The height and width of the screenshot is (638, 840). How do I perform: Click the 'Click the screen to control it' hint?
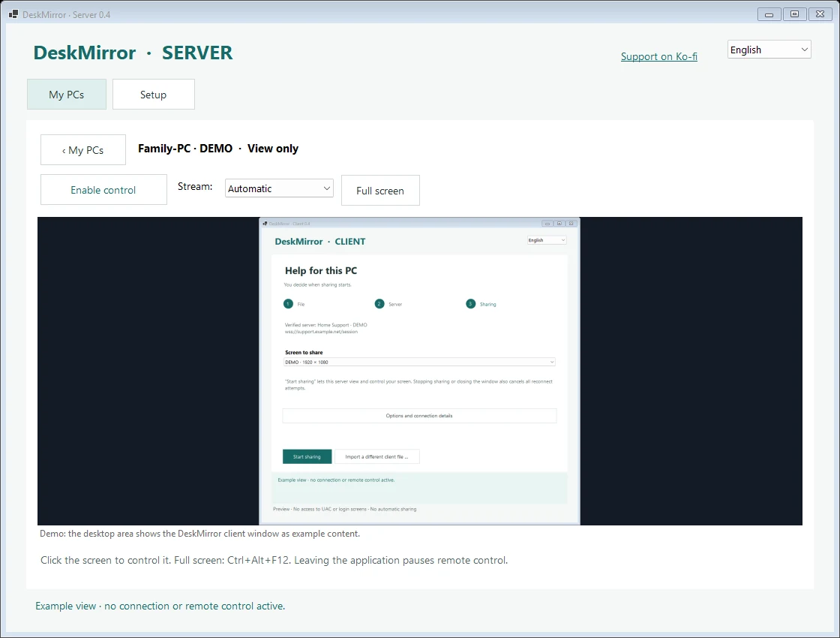pos(274,560)
